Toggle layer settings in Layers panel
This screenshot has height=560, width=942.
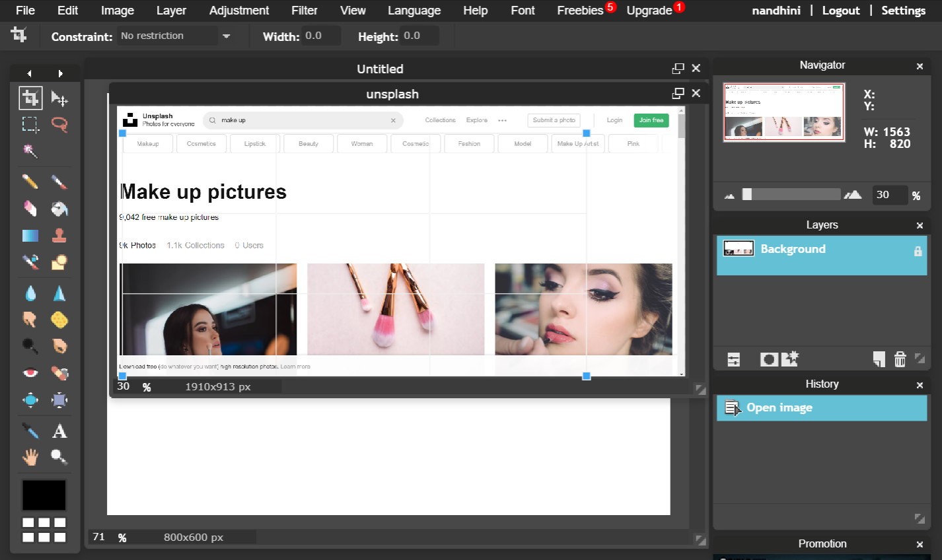pos(733,359)
